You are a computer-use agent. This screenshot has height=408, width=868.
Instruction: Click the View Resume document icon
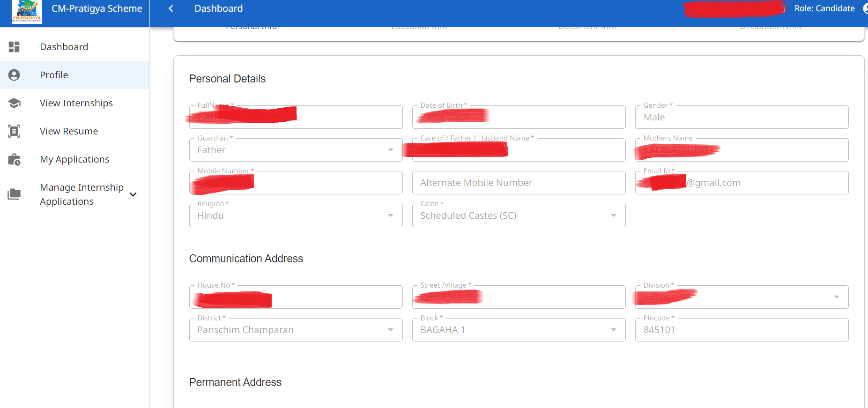[x=14, y=131]
